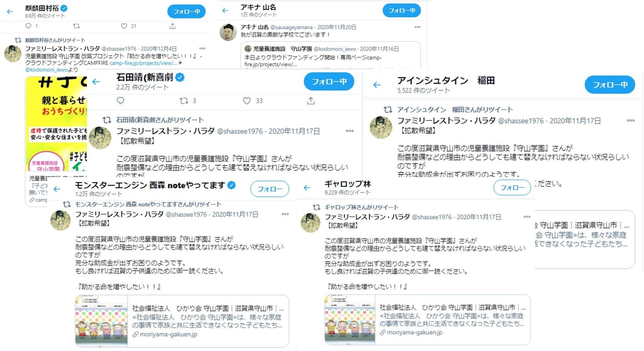
Task: Open camp-fire.jp project link in tweet
Action: point(143,63)
